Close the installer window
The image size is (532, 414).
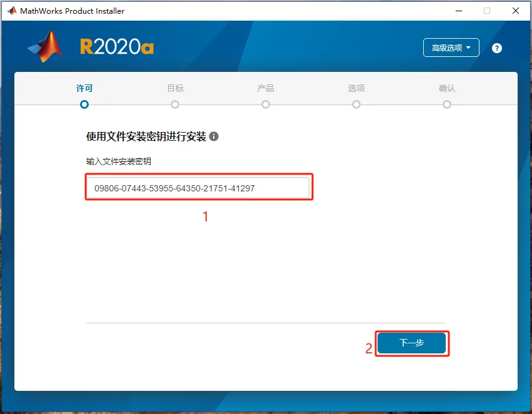pos(515,11)
